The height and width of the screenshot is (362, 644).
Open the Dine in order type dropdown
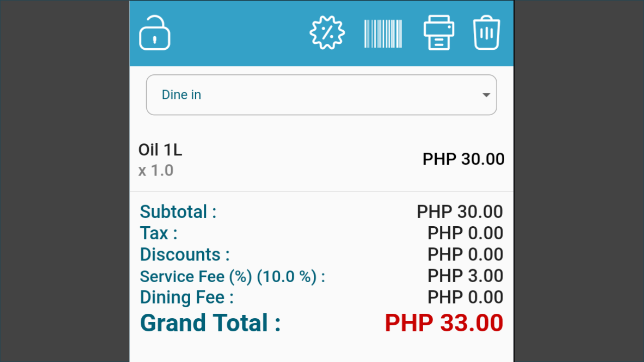click(x=321, y=95)
